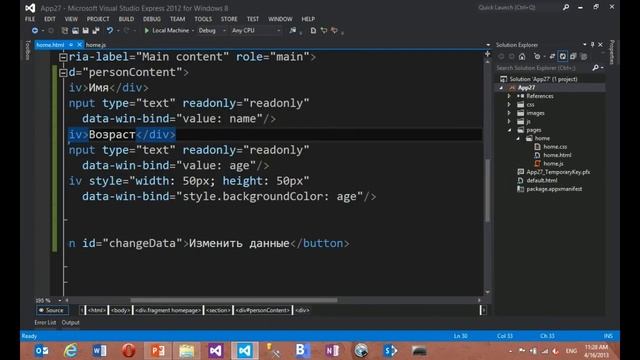
Task: Expand the images folder node
Action: click(509, 113)
